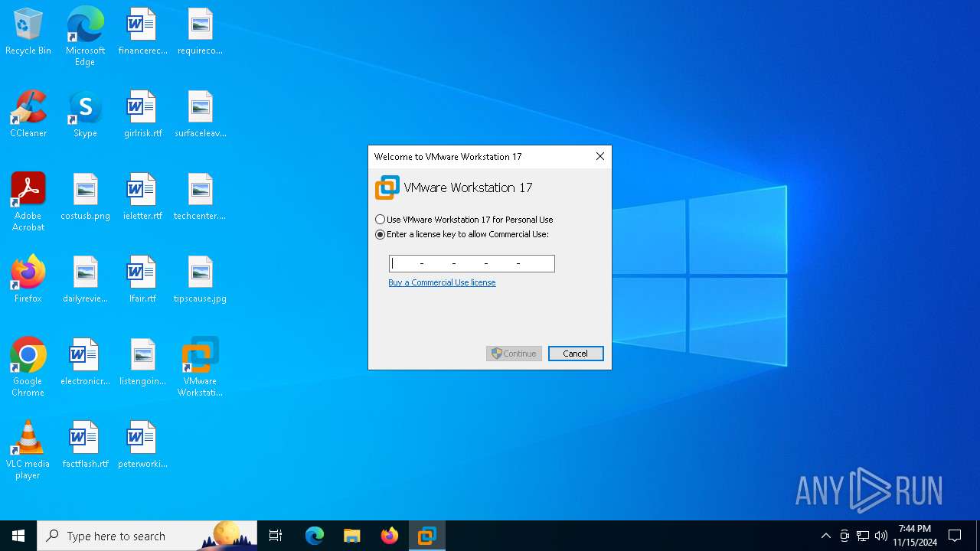Select the techcenter image file icon

[x=200, y=197]
